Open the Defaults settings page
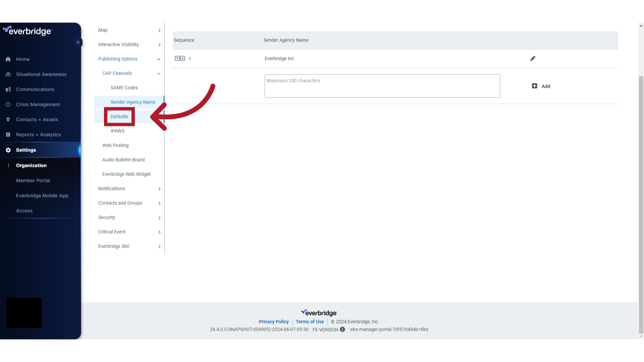The image size is (644, 362). click(x=119, y=117)
